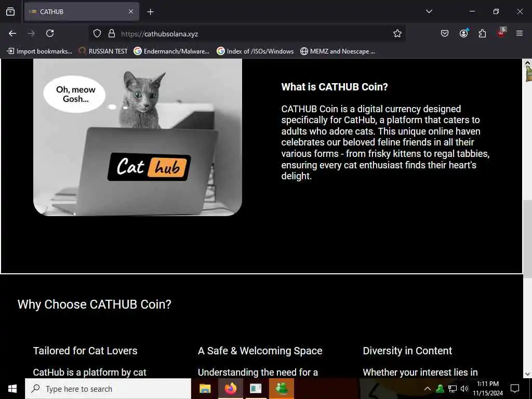Screen dimensions: 532x399
Task: Select the CATHUB browser tab
Action: pyautogui.click(x=82, y=11)
